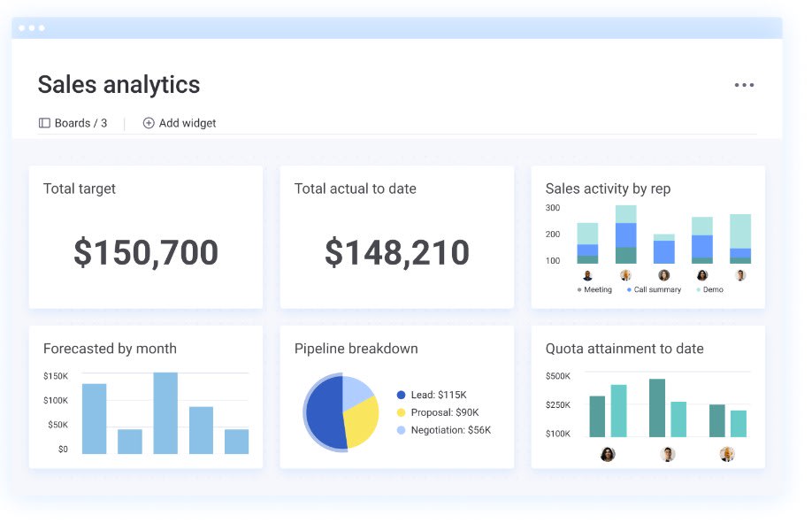Click the tallest bar in Forecasted by month
The height and width of the screenshot is (523, 812).
165,413
